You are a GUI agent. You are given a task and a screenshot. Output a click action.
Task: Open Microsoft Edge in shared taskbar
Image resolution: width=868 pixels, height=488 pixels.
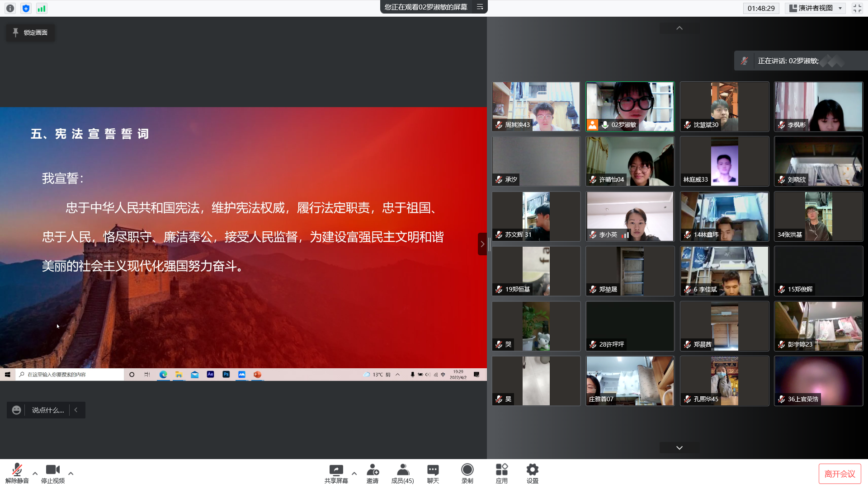tap(163, 375)
